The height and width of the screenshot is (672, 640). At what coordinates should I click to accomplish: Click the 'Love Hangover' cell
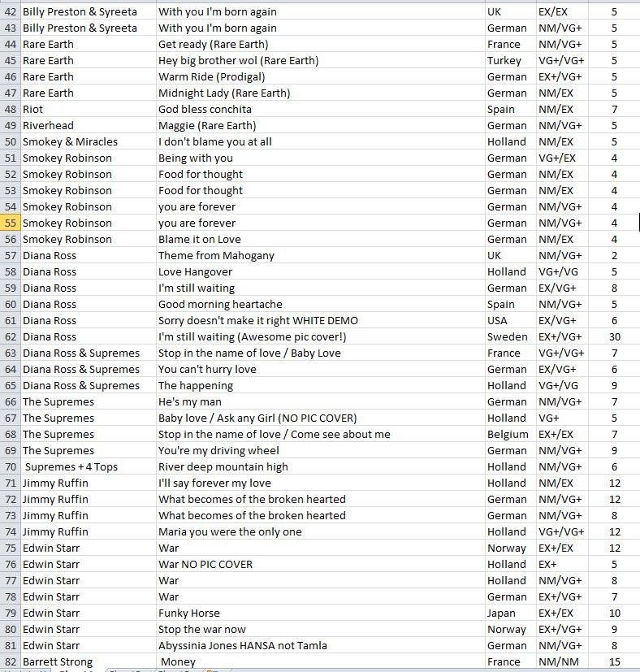tap(321, 271)
